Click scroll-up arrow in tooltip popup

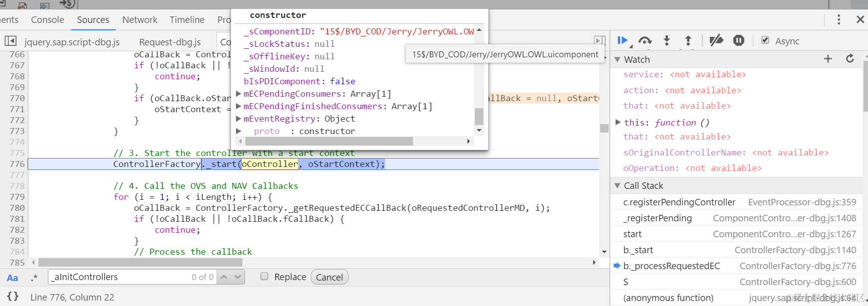[x=479, y=30]
